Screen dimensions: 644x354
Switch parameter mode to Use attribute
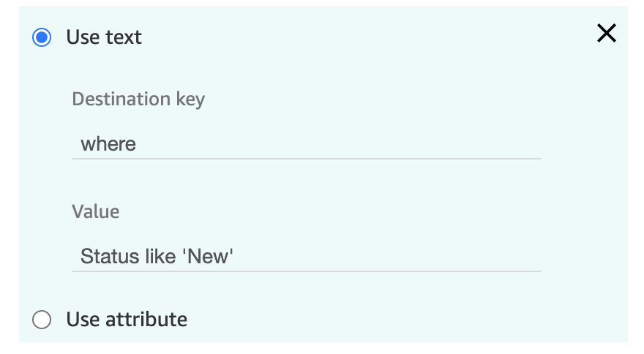[42, 320]
